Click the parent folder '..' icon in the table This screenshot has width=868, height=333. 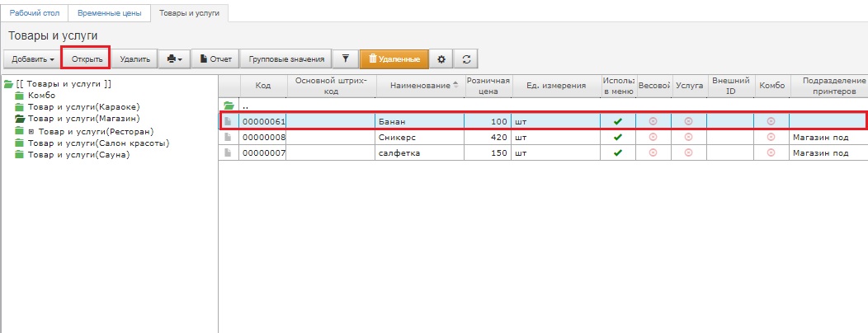point(229,106)
